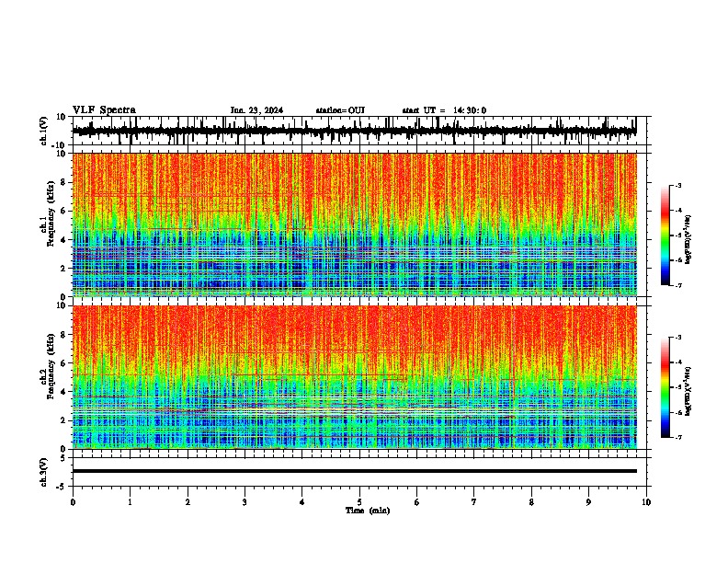Viewport: 728px width, 563px height.
Task: Click the ch.1 spectrogram color scale bar
Action: coord(665,236)
